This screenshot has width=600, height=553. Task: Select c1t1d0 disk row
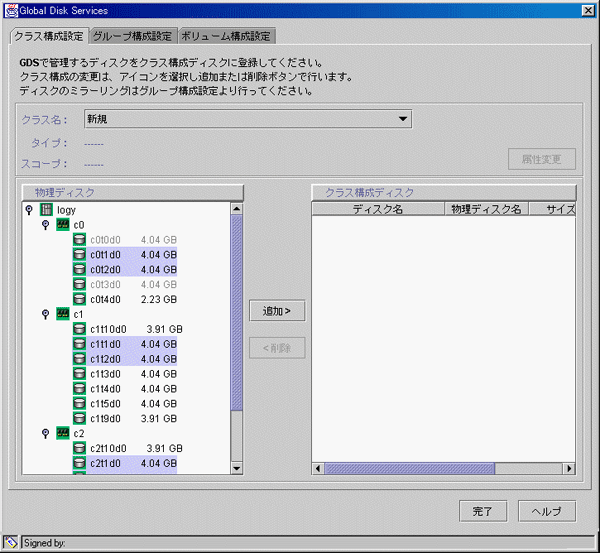tap(125, 344)
